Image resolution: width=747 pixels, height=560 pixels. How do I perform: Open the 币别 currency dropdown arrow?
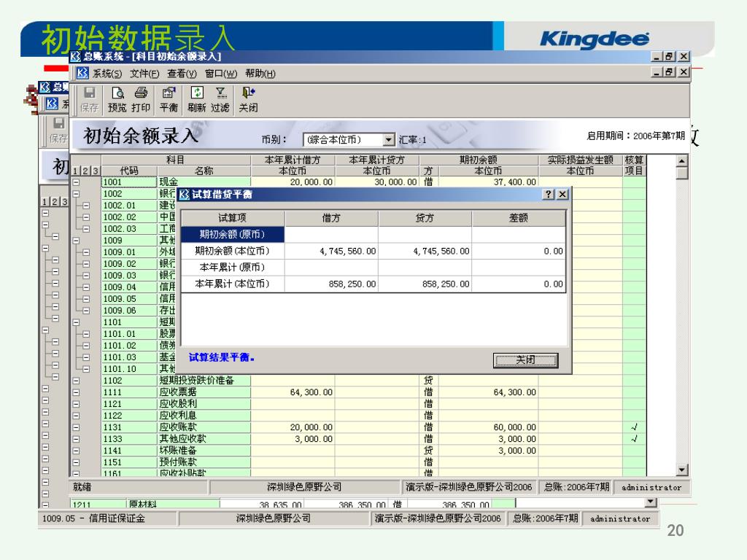click(389, 139)
